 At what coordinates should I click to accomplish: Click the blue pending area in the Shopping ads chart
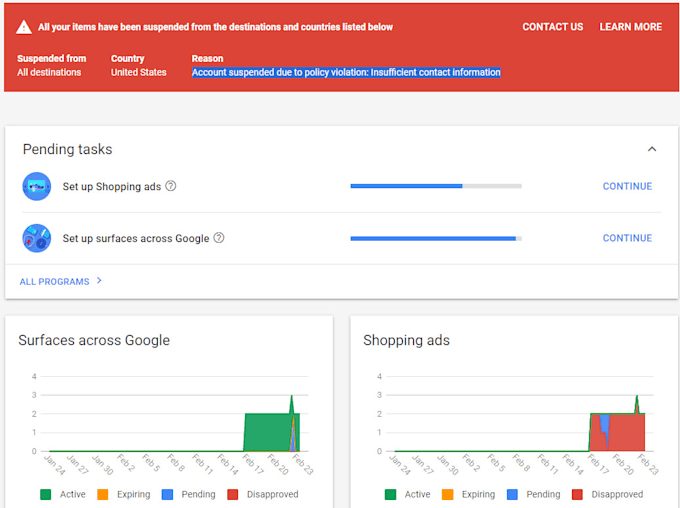click(x=605, y=423)
